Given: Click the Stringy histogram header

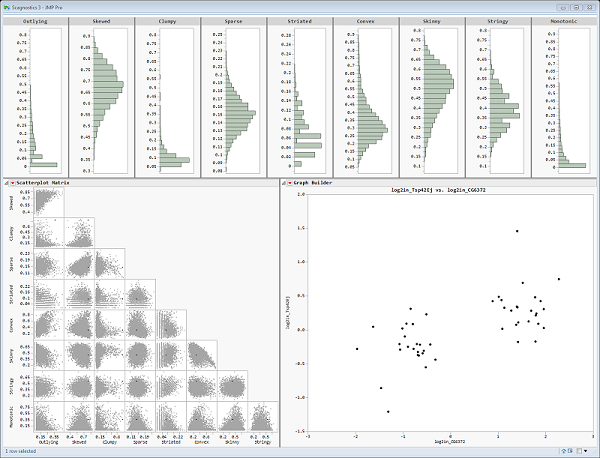Looking at the screenshot, I should (497, 21).
